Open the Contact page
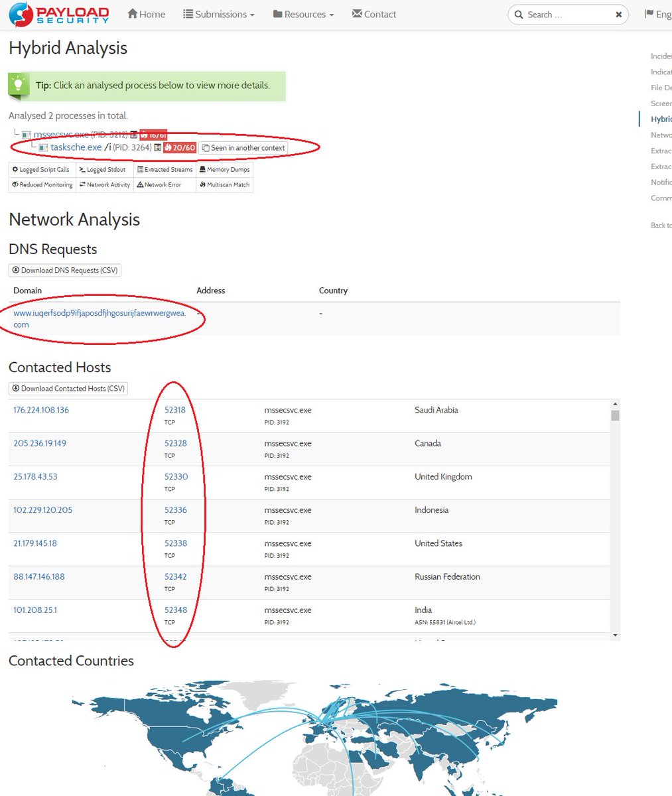Screen dimensions: 672x796 (x=374, y=14)
